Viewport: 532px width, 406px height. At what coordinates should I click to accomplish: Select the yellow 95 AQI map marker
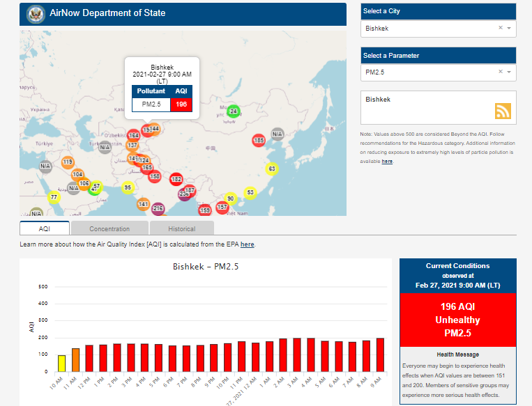(x=128, y=187)
